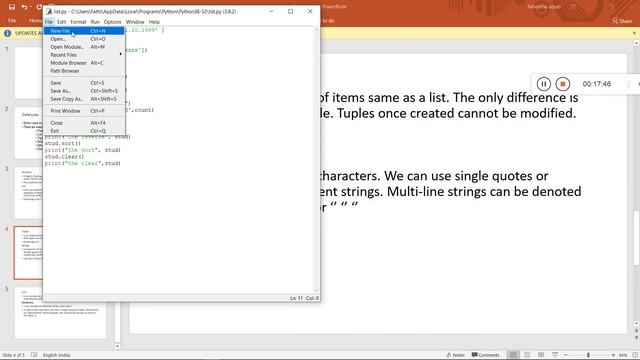The image size is (640, 360).
Task: Click English (India) language in status bar
Action: pos(57,355)
